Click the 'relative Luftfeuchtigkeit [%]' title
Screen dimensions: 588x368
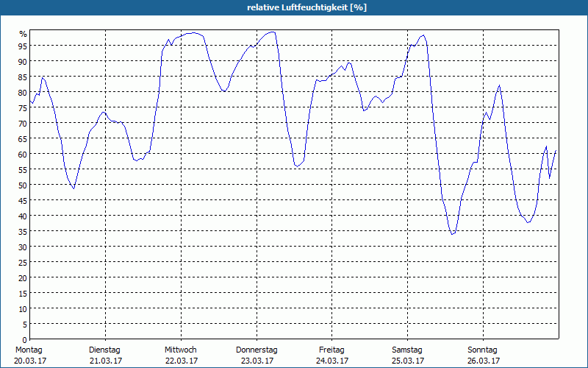pyautogui.click(x=306, y=7)
